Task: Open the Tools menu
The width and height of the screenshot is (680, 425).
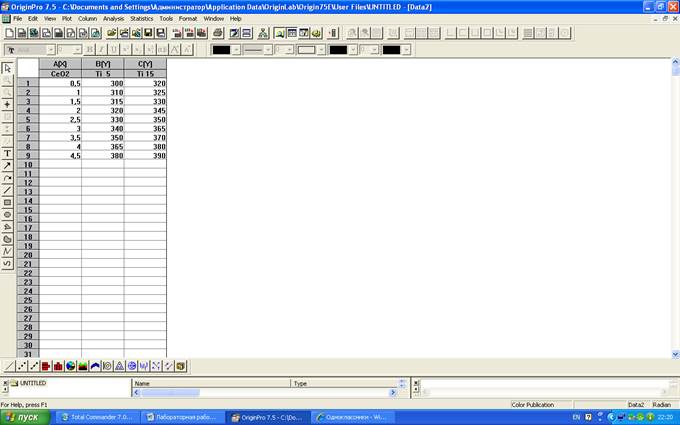Action: tap(166, 19)
